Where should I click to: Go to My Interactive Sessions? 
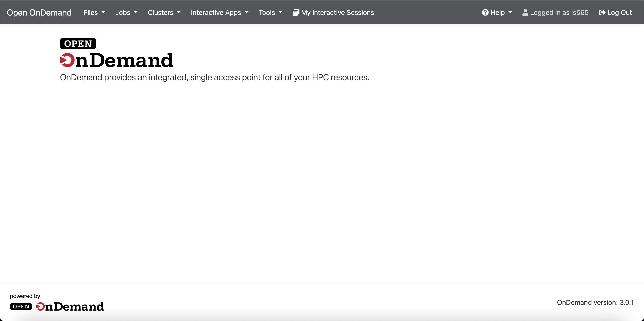pos(333,13)
